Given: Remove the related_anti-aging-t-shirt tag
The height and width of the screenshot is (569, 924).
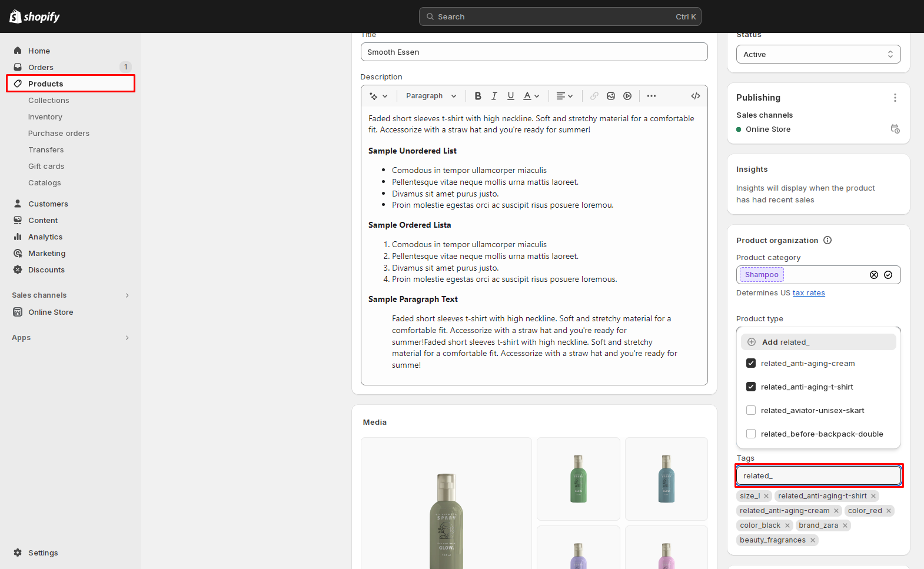Looking at the screenshot, I should [x=873, y=496].
